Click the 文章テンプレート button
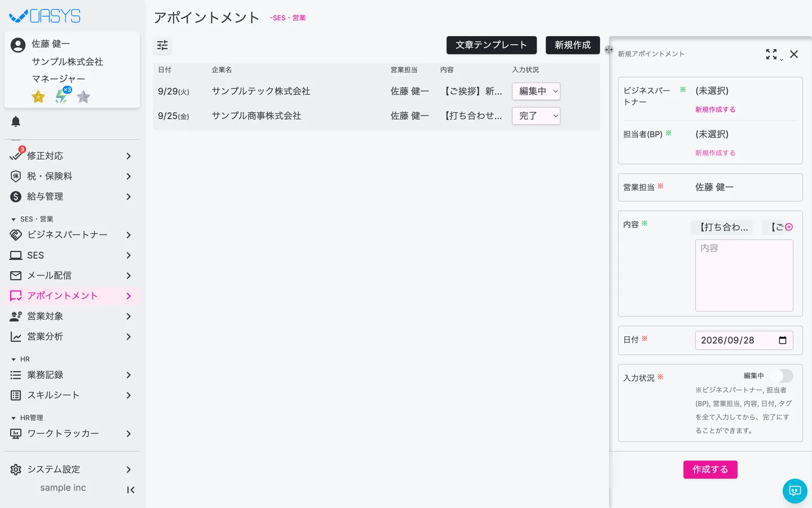The width and height of the screenshot is (812, 508). 491,45
